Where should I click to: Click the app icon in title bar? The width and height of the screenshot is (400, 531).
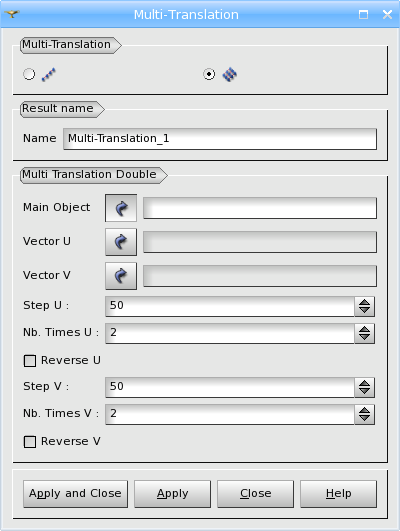coord(12,14)
